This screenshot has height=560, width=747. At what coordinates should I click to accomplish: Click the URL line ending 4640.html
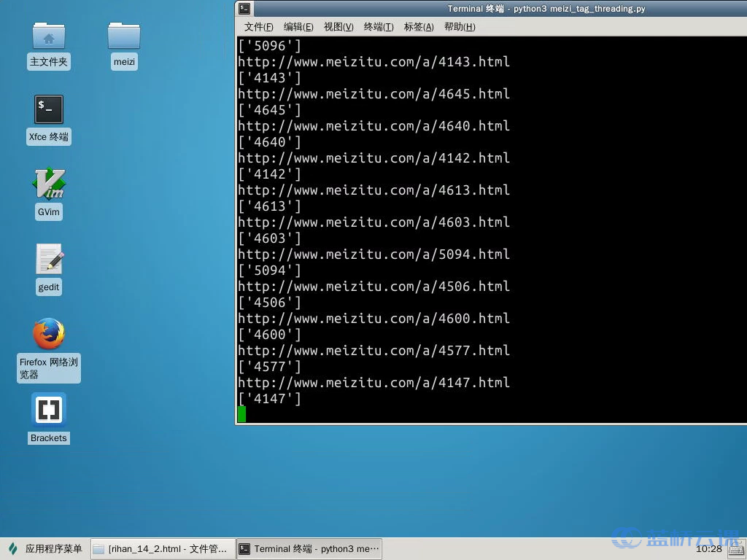(373, 125)
